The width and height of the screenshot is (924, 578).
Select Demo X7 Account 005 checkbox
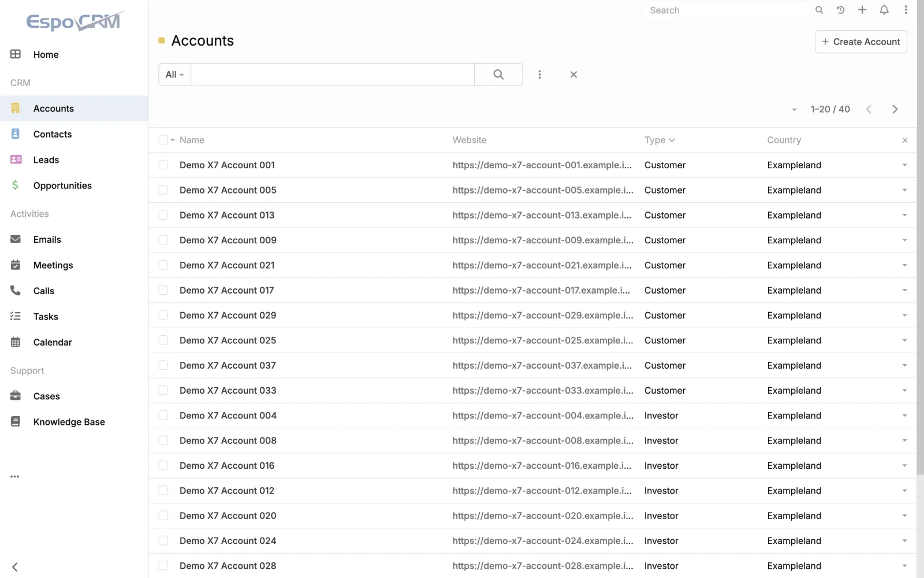tap(163, 190)
